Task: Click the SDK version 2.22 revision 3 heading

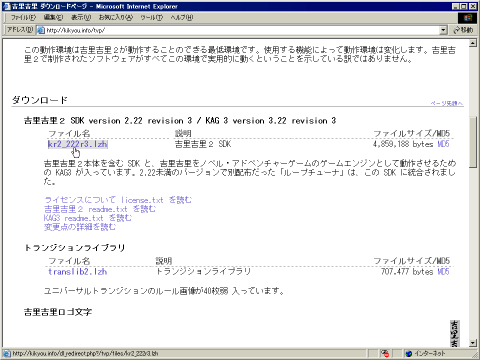Action: click(180, 121)
